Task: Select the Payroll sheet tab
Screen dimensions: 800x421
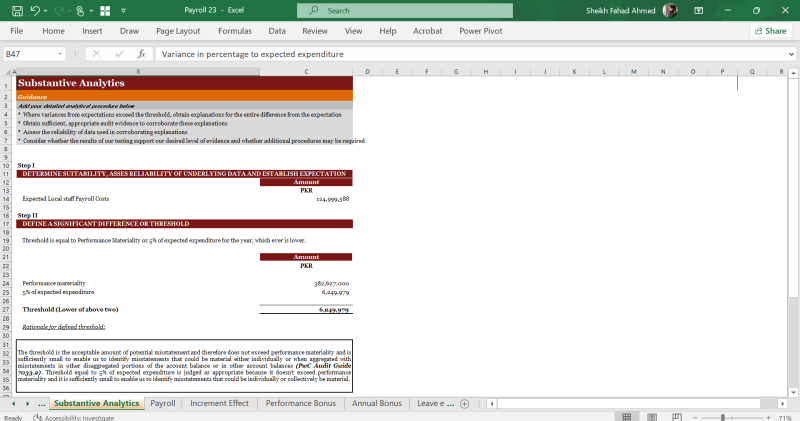Action: [x=163, y=403]
